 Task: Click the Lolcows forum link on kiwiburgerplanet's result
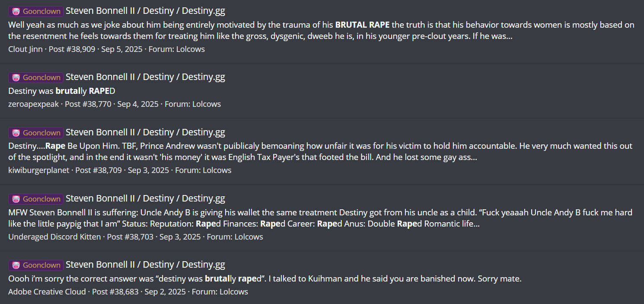click(217, 170)
